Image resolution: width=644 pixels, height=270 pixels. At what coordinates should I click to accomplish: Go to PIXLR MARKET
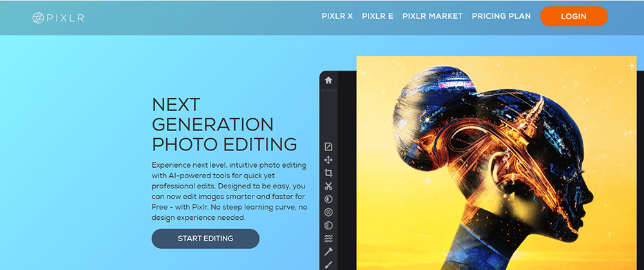tap(432, 17)
